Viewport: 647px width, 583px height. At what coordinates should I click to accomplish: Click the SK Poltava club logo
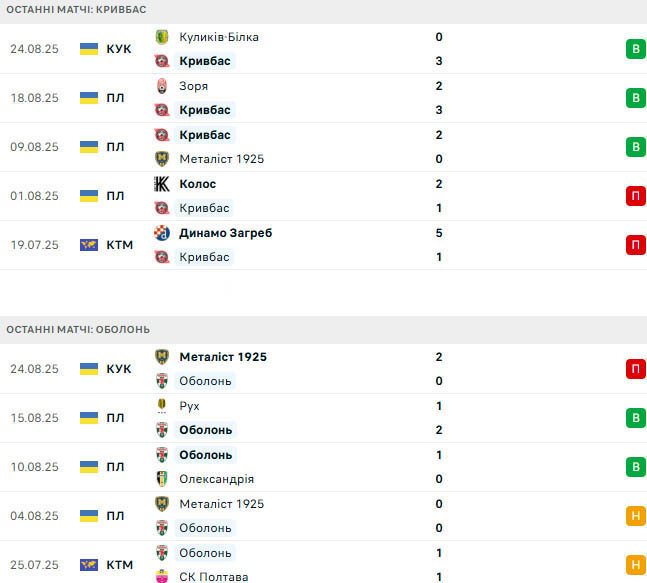point(162,576)
